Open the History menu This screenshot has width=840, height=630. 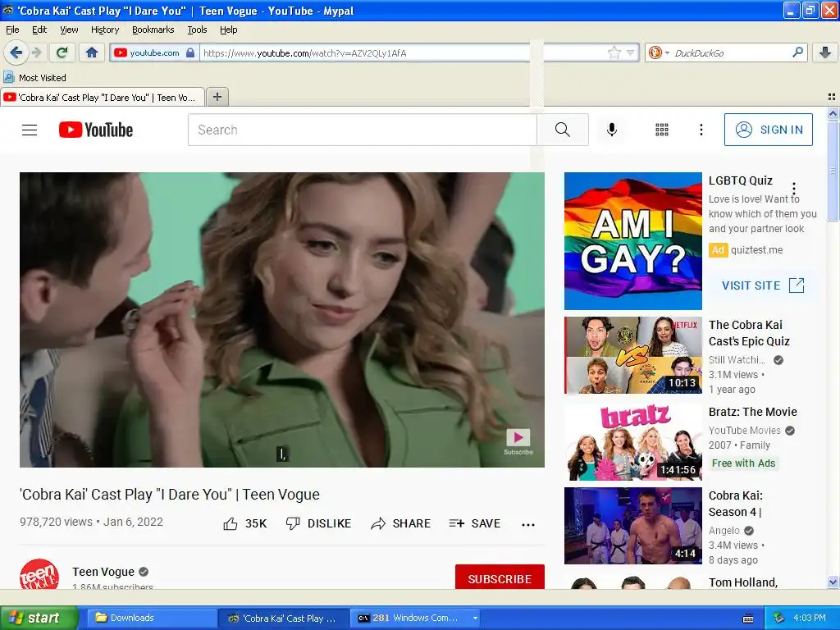104,30
